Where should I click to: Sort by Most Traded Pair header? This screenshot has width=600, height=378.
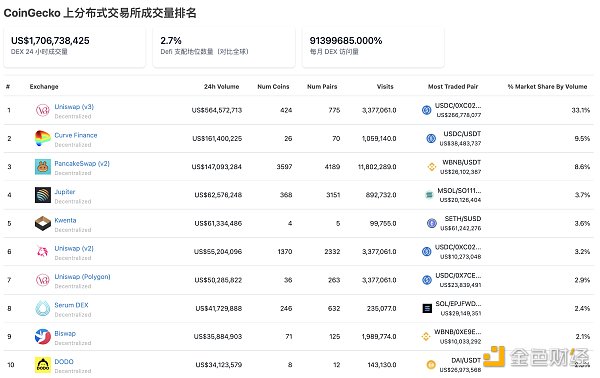click(453, 86)
